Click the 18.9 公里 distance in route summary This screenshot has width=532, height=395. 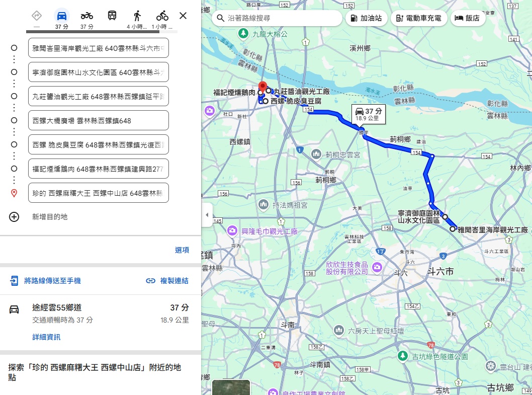(x=174, y=320)
